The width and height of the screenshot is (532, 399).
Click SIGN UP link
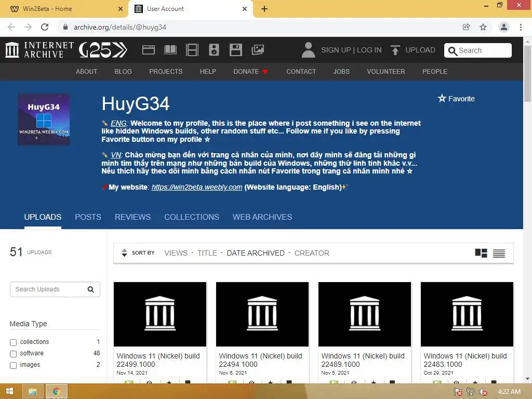tap(336, 50)
